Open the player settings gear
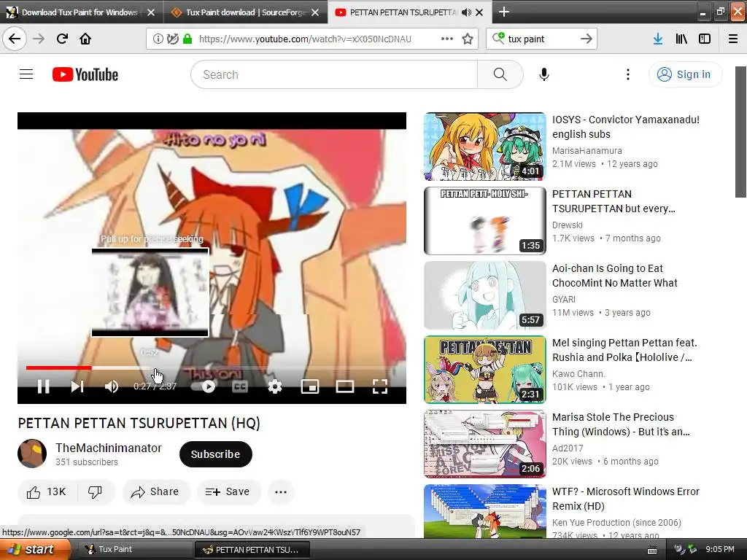Screen dimensions: 747x560 click(x=275, y=386)
